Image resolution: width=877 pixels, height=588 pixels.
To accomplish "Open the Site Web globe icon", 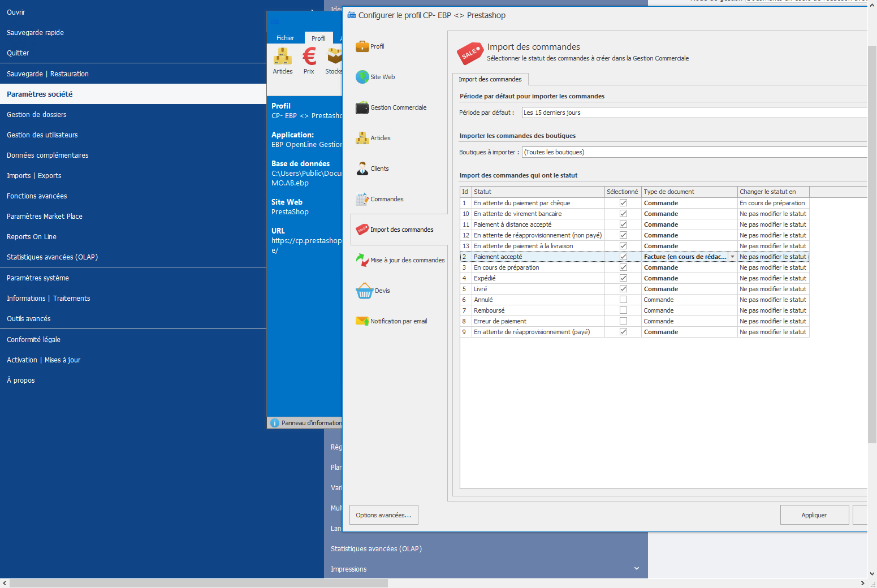I will (362, 77).
